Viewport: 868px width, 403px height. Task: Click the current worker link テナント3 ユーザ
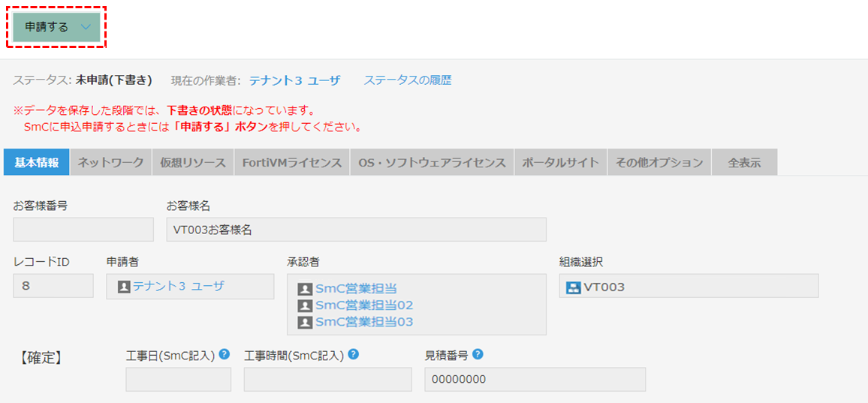(294, 80)
